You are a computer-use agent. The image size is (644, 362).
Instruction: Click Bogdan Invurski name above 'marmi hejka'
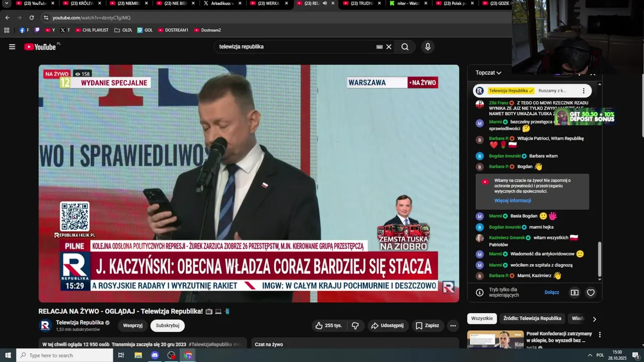[505, 227]
